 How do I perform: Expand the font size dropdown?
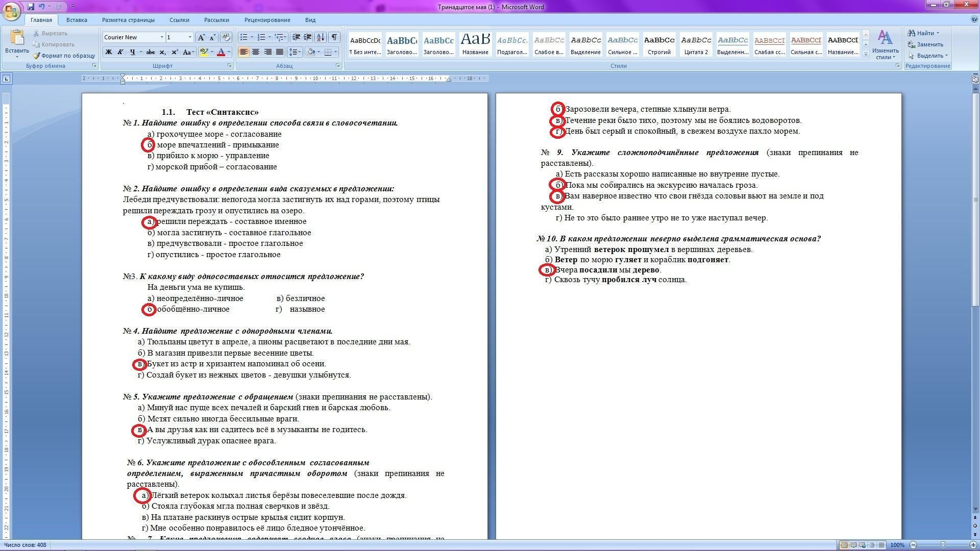point(190,37)
